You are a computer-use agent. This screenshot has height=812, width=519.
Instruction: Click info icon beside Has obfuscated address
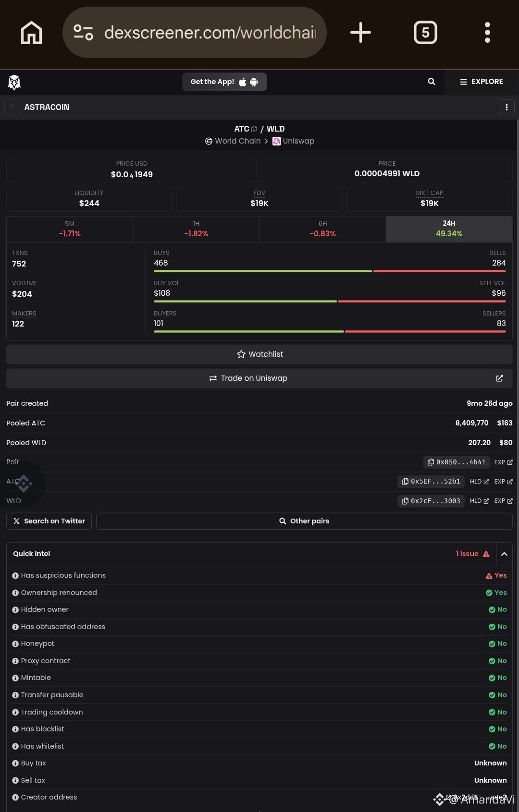click(15, 627)
